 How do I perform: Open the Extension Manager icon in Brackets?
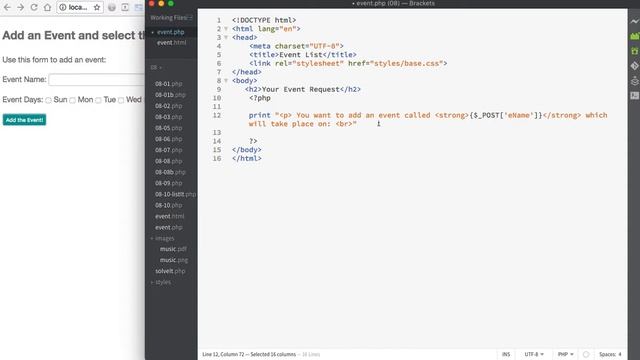pyautogui.click(x=634, y=36)
